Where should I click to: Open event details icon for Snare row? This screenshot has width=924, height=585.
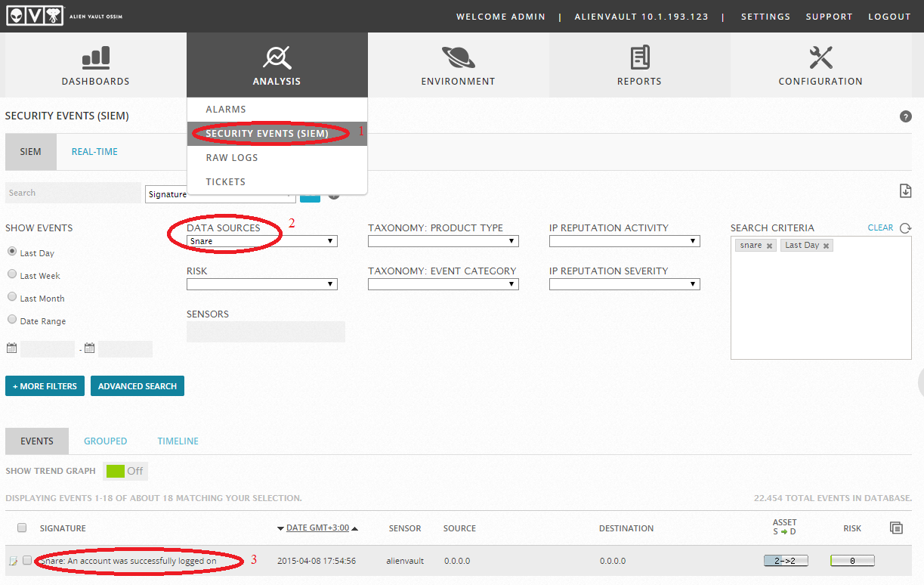[13, 561]
